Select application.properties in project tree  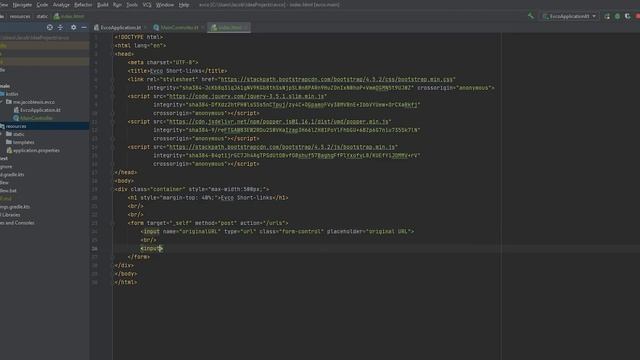point(36,151)
